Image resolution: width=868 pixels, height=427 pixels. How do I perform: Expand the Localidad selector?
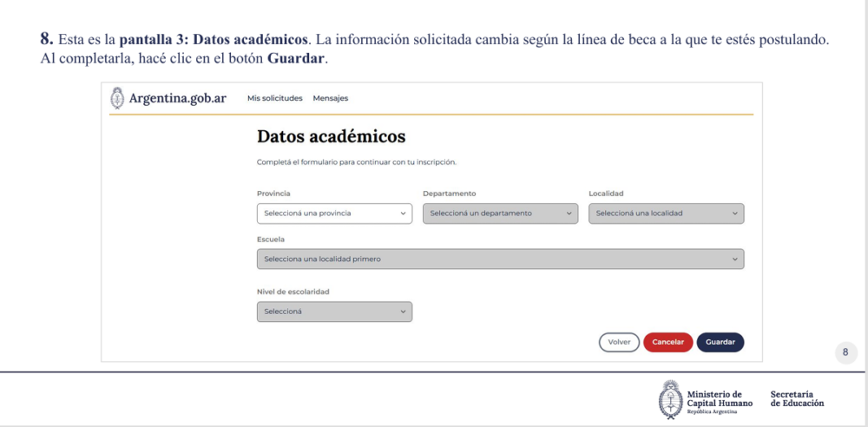point(666,213)
